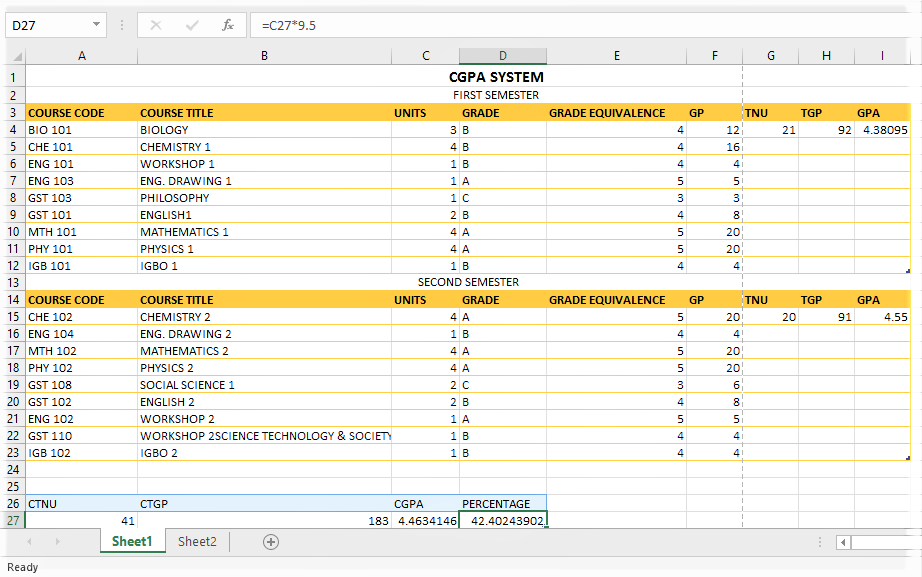Select cell containing WORKSHOP 2SCIENCE TECHNOLOGY & SOCIETY
Viewport: 922px width, 577px height.
pyautogui.click(x=264, y=436)
